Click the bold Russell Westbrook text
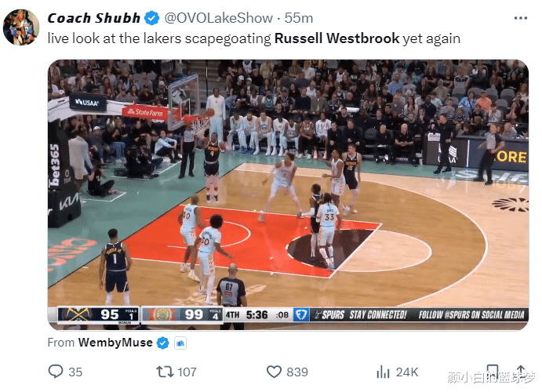542x392 pixels. click(336, 38)
